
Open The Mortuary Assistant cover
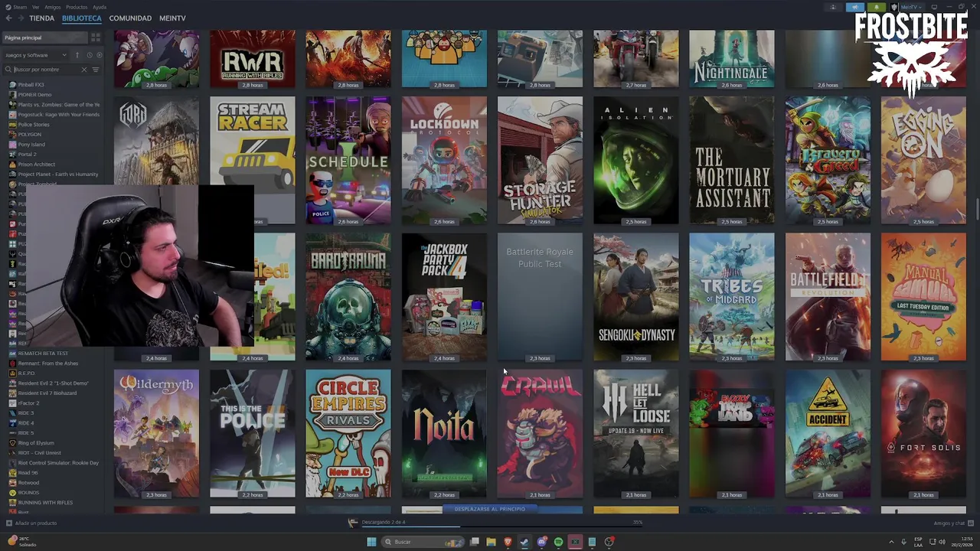732,161
